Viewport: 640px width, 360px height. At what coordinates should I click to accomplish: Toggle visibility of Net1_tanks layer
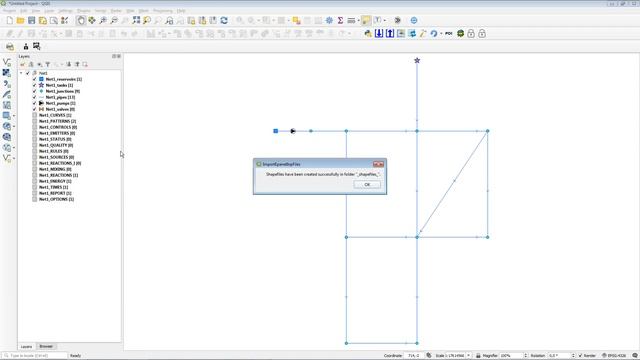34,85
